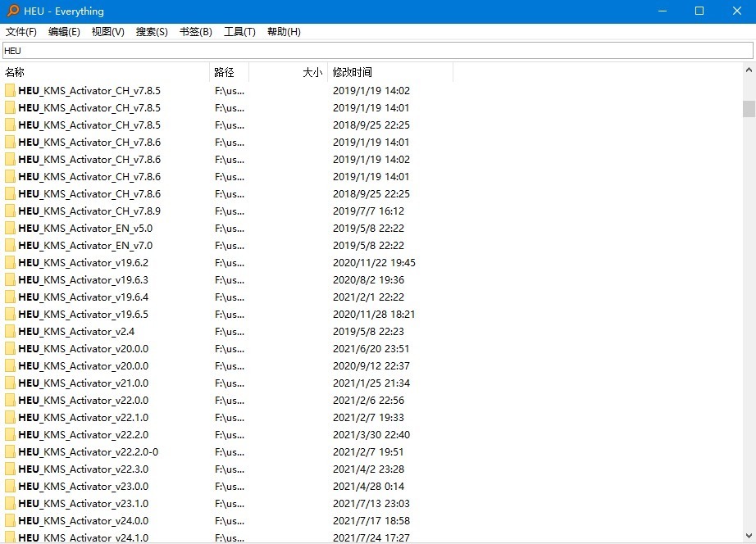756x544 pixels.
Task: Click folder icon of HEU_KMS_Activator_v22.0.0
Action: [x=10, y=401]
